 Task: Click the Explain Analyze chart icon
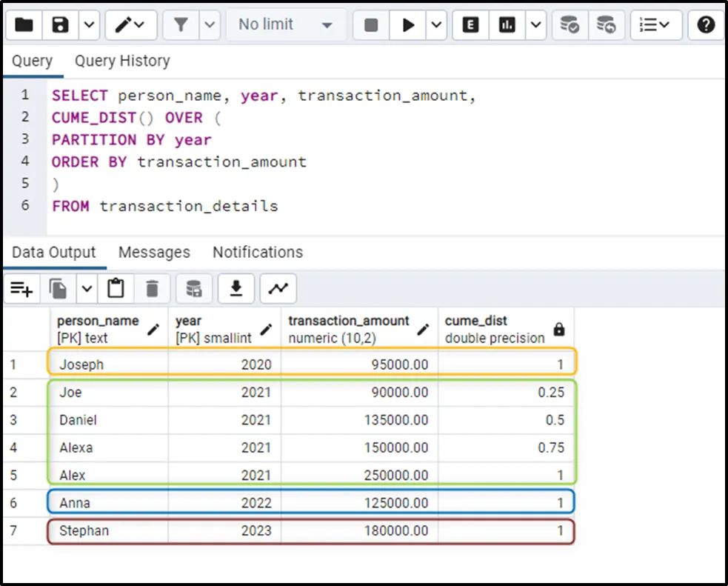pos(507,25)
